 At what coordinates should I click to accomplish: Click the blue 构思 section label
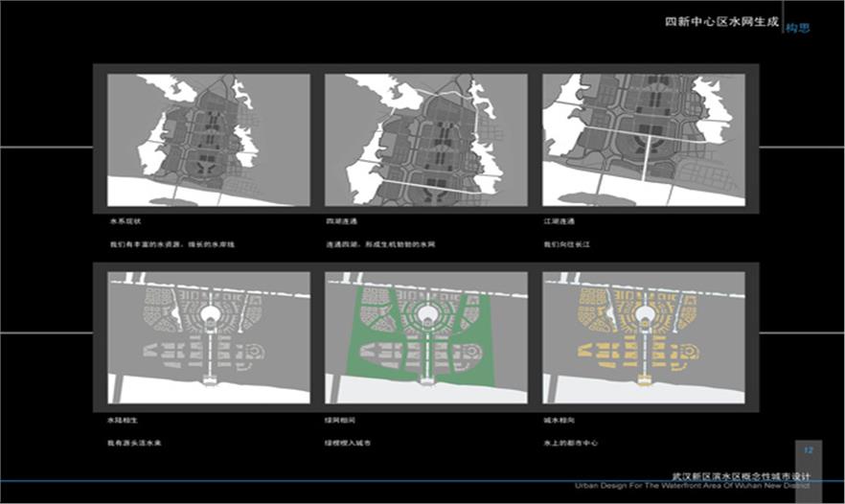pos(798,28)
